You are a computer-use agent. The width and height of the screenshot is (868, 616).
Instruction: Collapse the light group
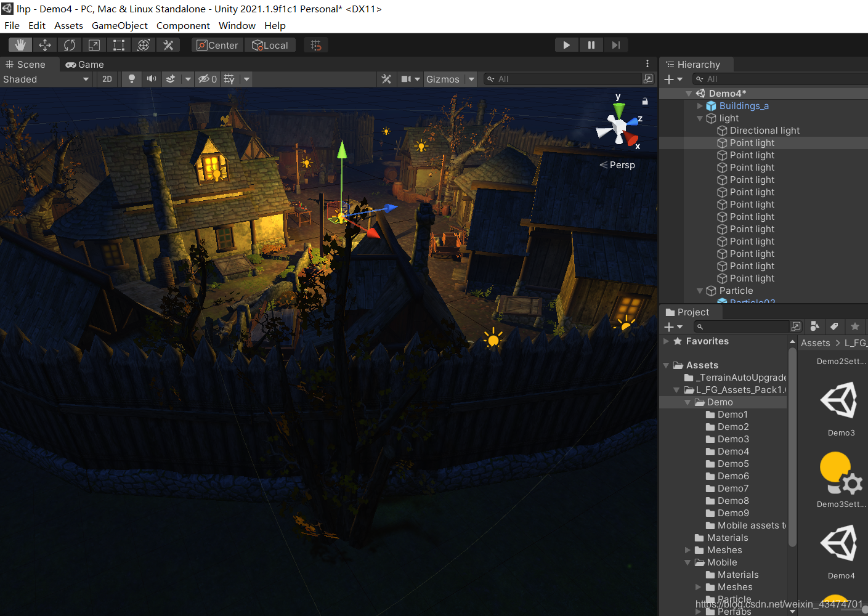click(x=700, y=118)
